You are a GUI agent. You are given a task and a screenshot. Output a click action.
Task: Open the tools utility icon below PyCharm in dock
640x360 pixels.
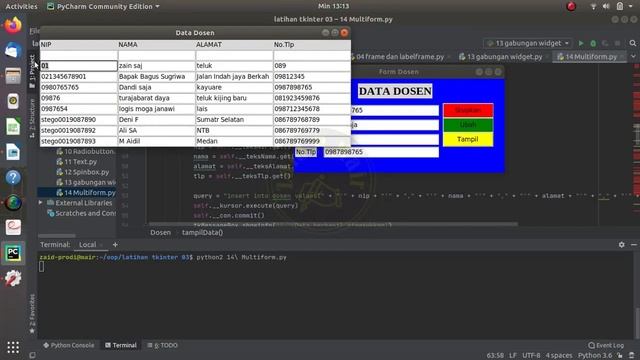13,278
